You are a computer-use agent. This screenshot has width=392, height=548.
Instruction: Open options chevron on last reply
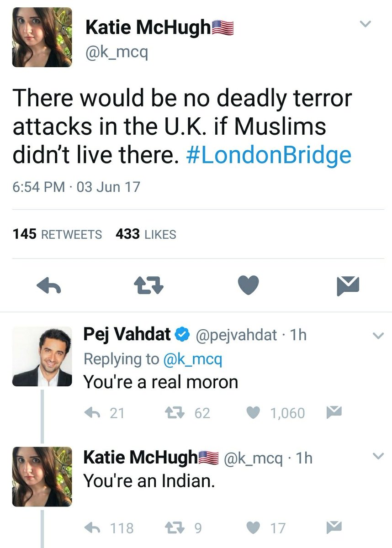click(378, 456)
